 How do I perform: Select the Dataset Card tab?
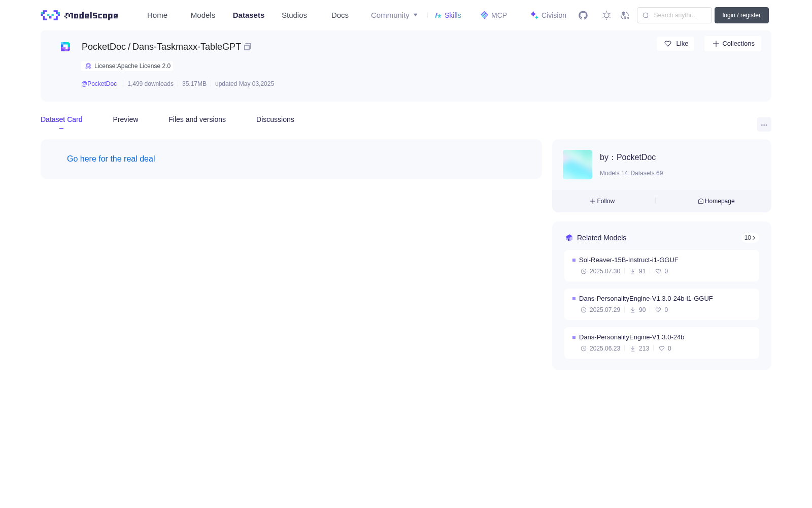[x=61, y=119]
